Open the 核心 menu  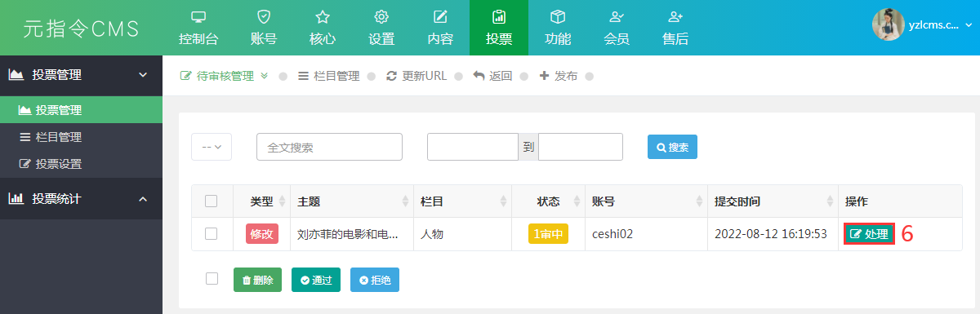[x=323, y=28]
